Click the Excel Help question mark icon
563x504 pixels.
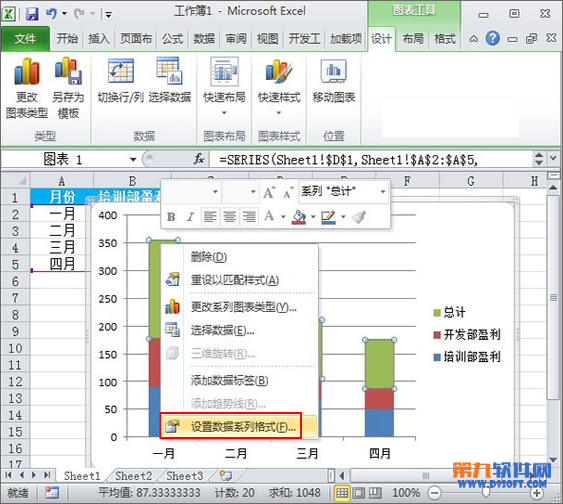[493, 38]
